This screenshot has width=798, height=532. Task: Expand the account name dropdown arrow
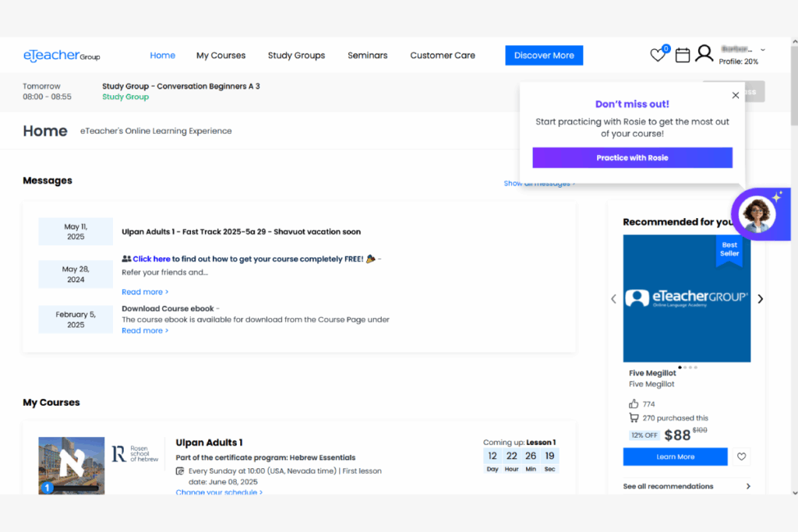762,50
